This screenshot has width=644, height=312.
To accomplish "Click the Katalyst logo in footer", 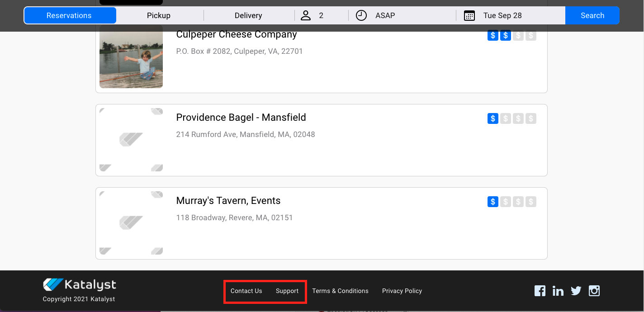I will coord(80,285).
